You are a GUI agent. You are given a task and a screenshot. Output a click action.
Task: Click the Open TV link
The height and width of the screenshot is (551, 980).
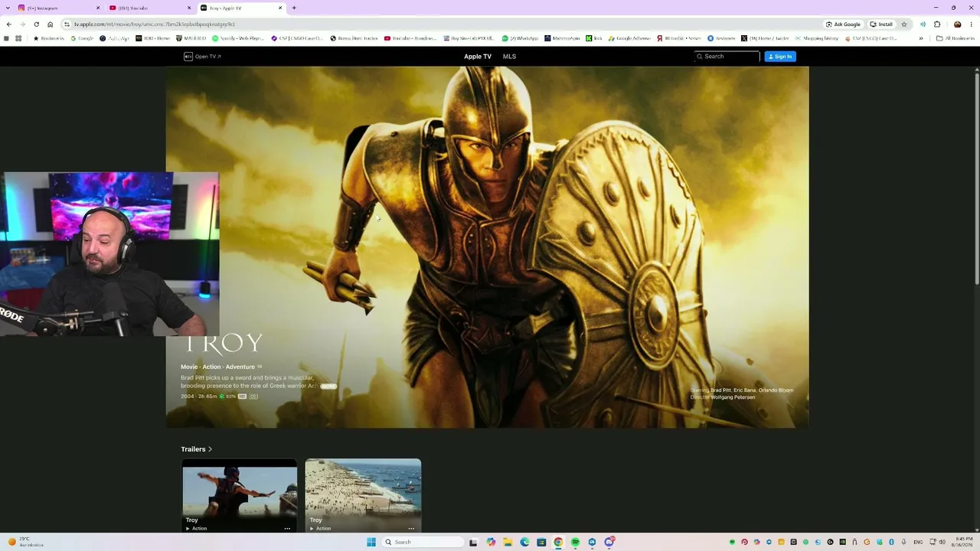[x=202, y=57]
